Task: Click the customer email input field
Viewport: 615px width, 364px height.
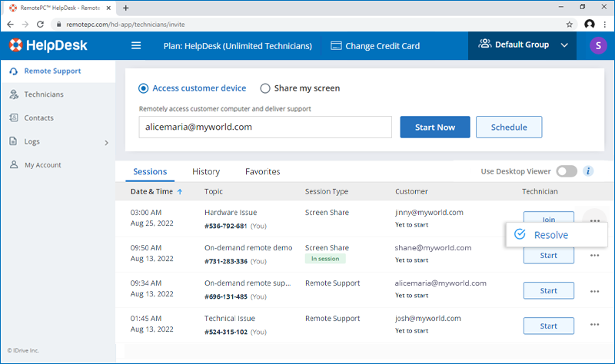Action: (265, 127)
